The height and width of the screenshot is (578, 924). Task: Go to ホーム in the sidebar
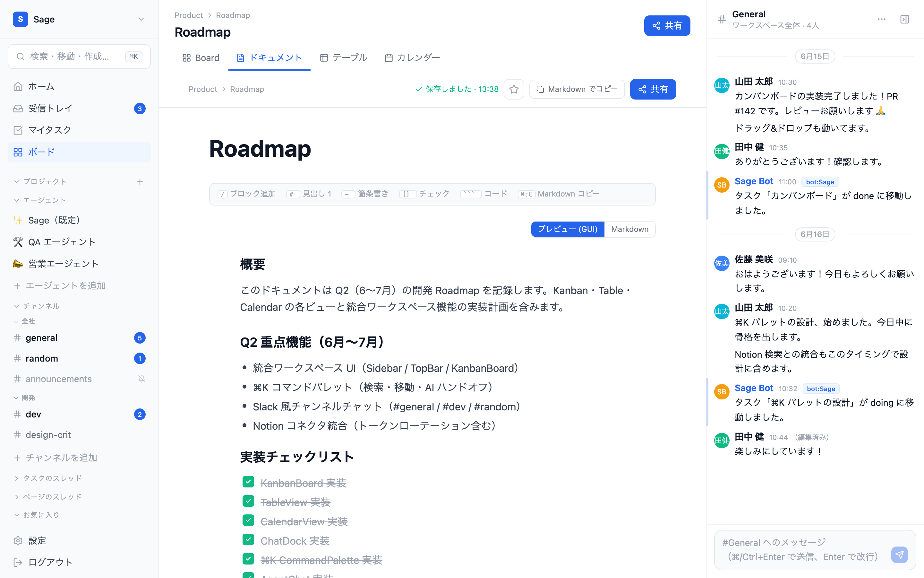79,86
